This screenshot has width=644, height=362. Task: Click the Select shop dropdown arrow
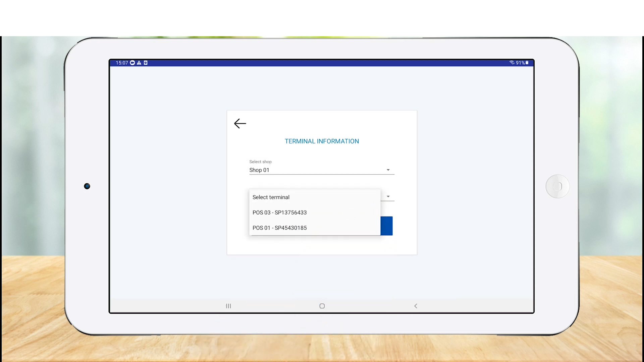pyautogui.click(x=388, y=170)
